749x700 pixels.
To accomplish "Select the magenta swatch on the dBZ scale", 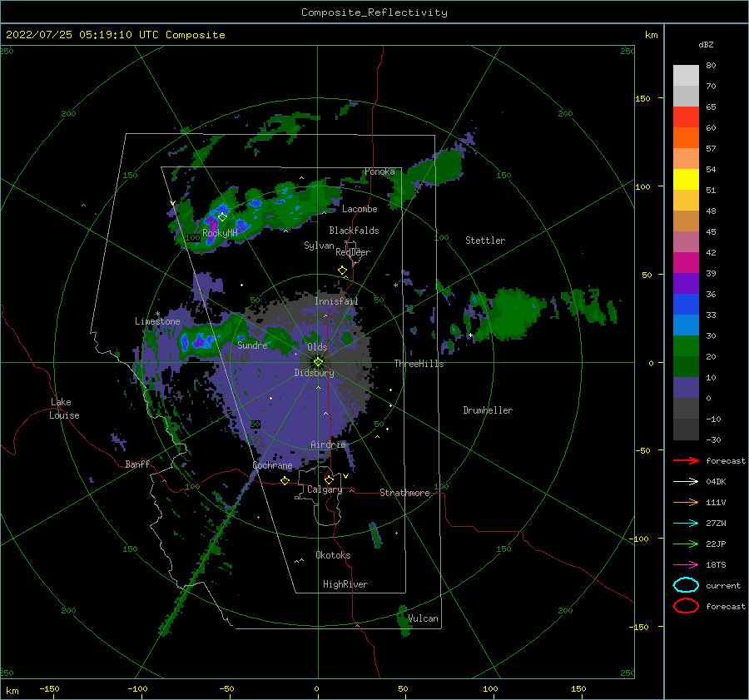I will pyautogui.click(x=686, y=262).
